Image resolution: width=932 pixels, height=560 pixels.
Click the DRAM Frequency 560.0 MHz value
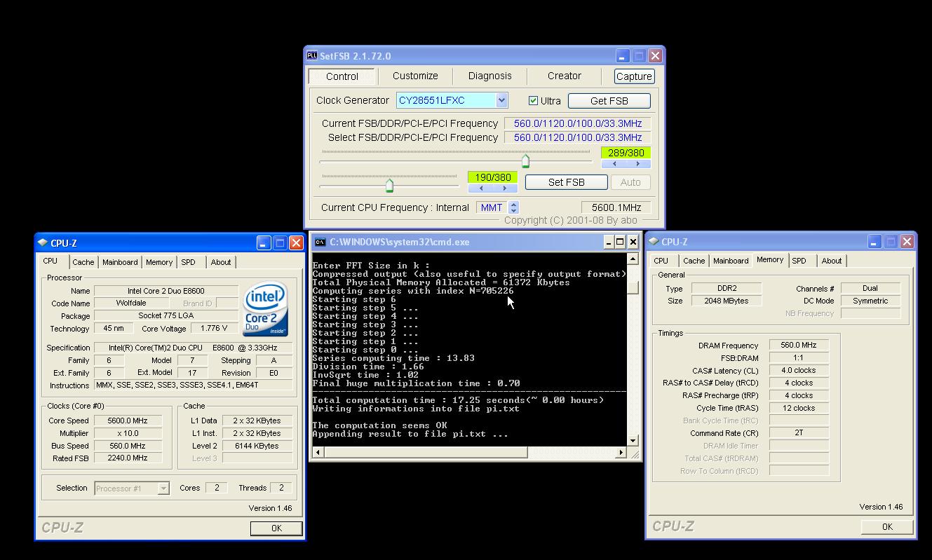(799, 345)
